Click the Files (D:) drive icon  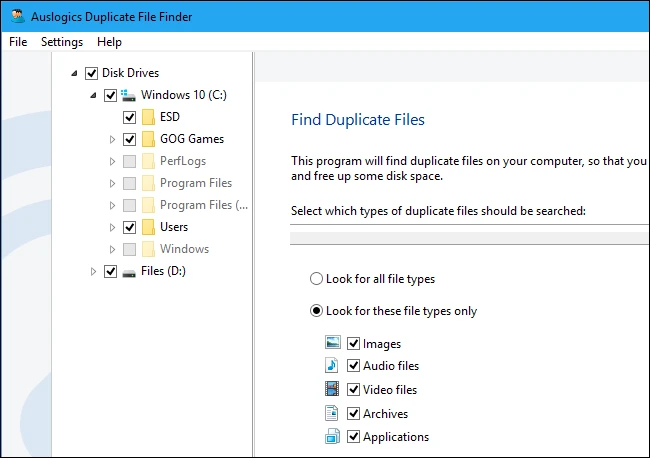(129, 271)
